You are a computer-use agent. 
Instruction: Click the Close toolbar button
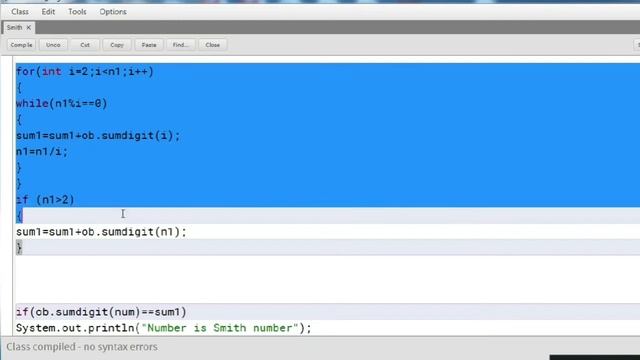[213, 45]
